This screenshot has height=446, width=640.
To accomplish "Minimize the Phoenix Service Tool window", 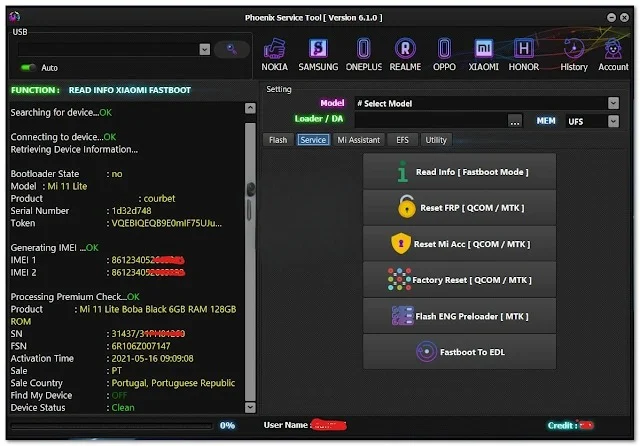I will tap(611, 17).
